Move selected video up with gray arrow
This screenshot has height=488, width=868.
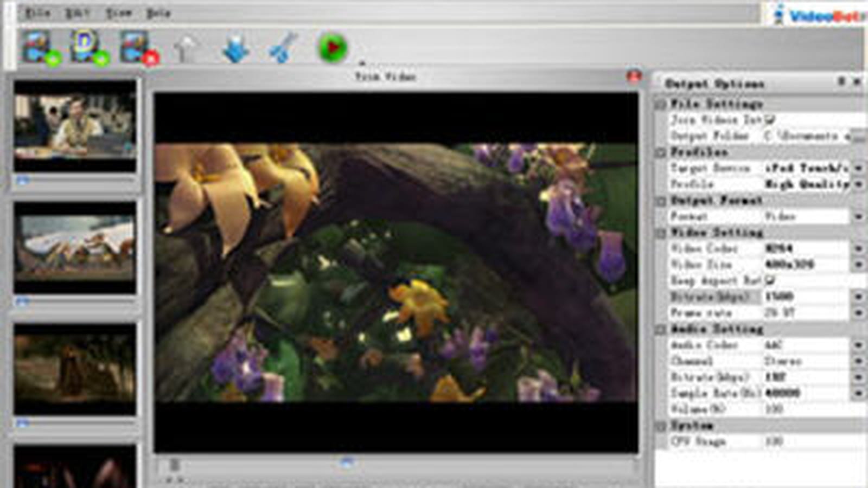tap(186, 49)
